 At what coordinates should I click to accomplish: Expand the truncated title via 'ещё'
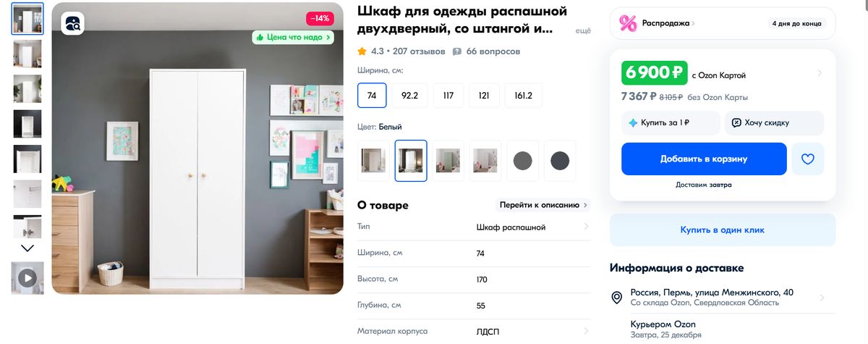pos(583,30)
